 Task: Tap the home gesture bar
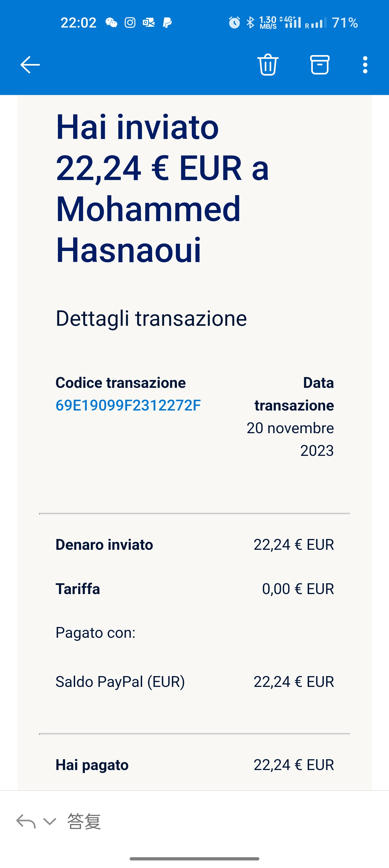194,859
